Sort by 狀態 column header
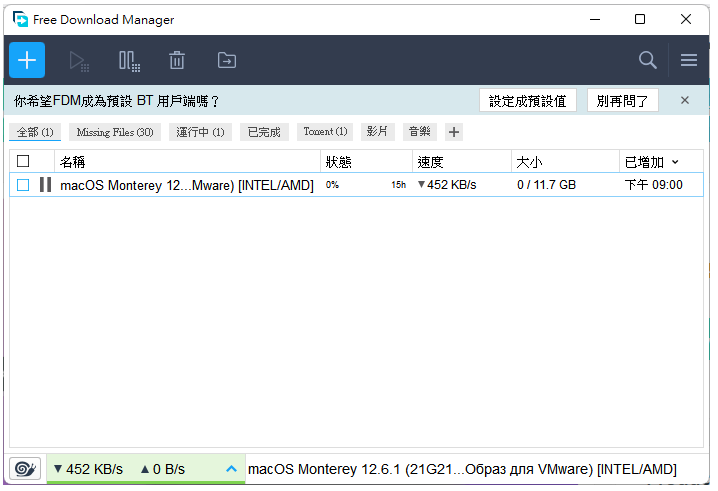The width and height of the screenshot is (718, 491). pos(366,162)
